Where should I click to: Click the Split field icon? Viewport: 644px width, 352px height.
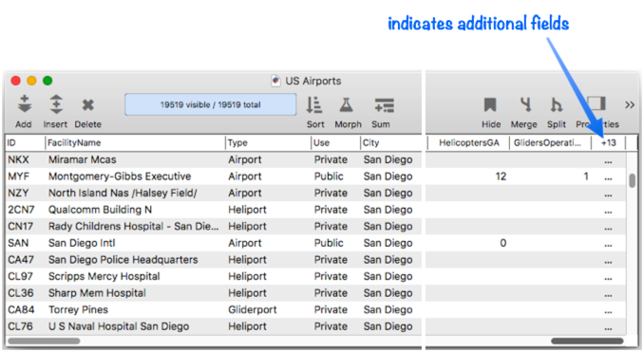(x=556, y=105)
